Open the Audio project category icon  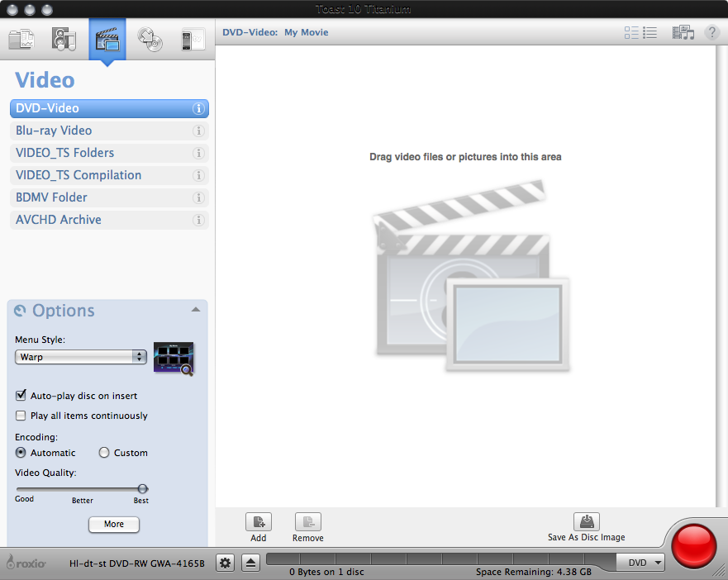tap(64, 39)
